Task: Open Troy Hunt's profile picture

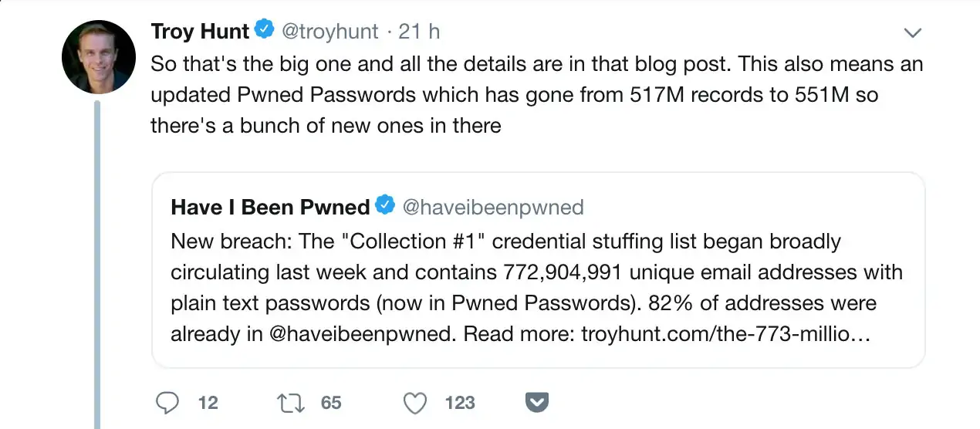Action: pos(99,56)
